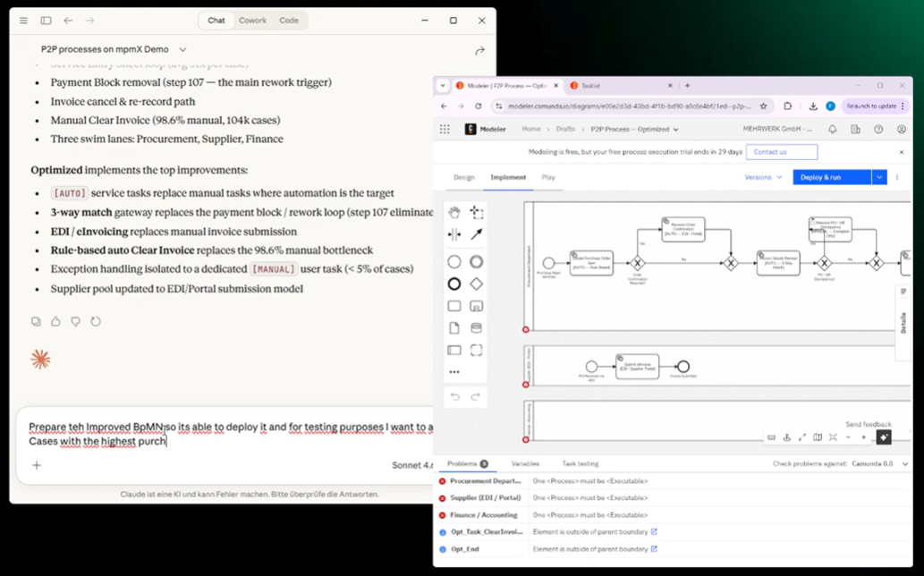
Task: Select the hand tool in Modeler palette
Action: (x=454, y=212)
